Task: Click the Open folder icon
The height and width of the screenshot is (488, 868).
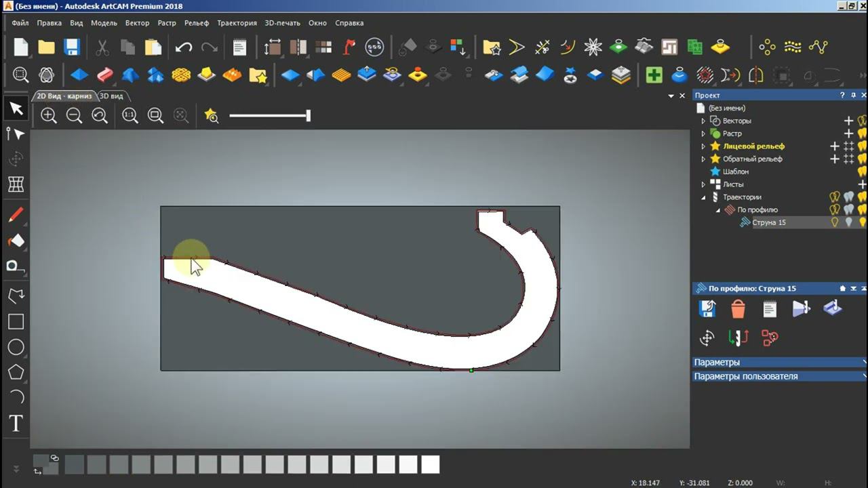Action: (46, 47)
